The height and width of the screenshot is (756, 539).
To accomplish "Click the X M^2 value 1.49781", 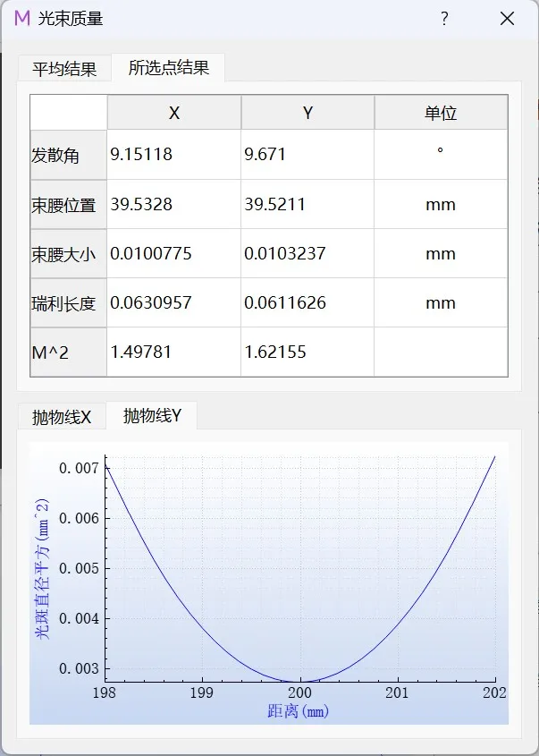I will pyautogui.click(x=174, y=353).
